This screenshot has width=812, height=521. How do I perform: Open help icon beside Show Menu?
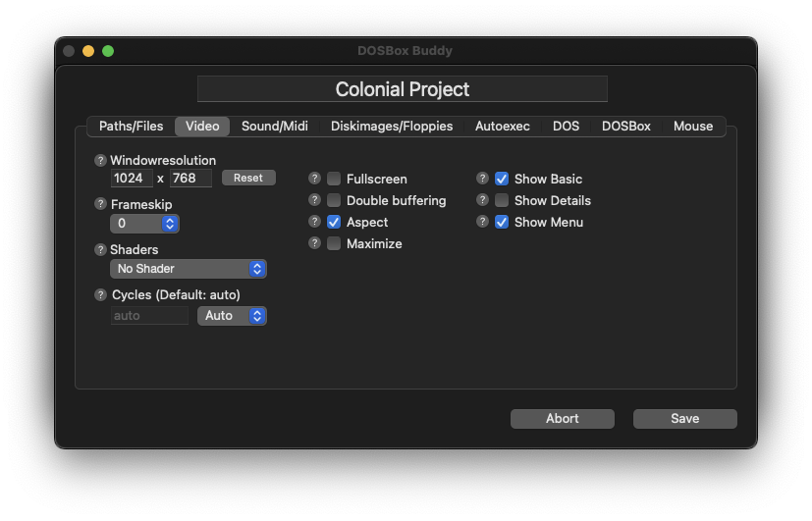482,222
